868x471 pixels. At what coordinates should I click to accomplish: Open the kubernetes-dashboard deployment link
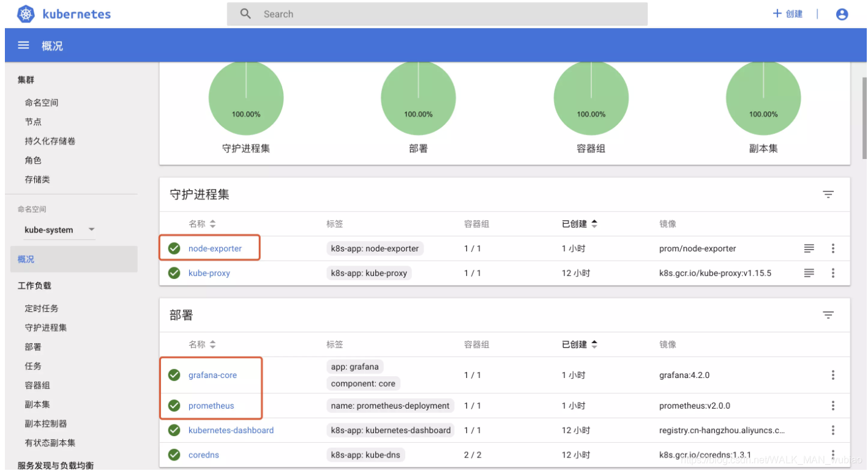[231, 430]
